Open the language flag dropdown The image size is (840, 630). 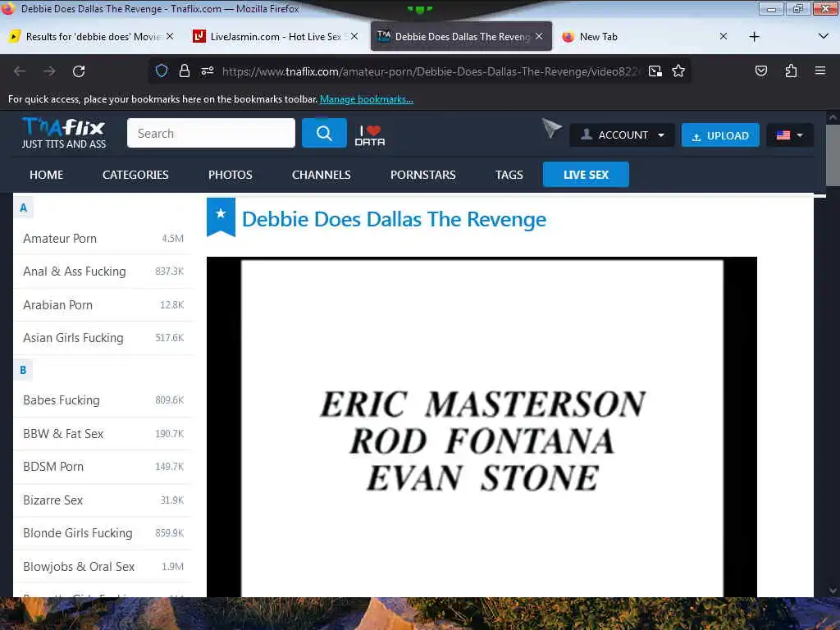(x=790, y=135)
